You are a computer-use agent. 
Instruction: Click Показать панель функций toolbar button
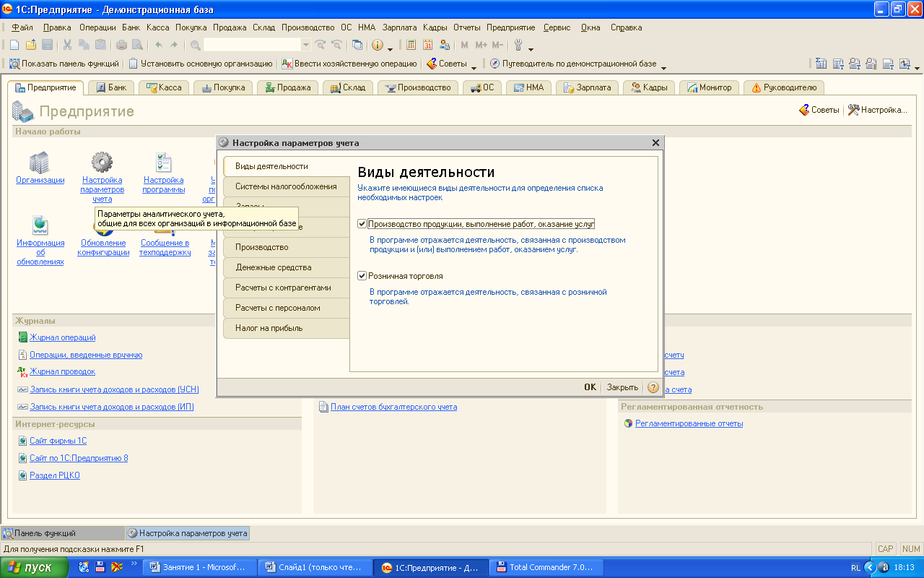click(x=64, y=64)
